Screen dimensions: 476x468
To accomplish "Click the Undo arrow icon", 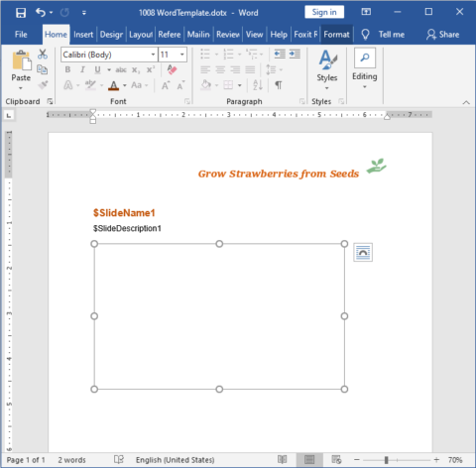I will tap(41, 13).
